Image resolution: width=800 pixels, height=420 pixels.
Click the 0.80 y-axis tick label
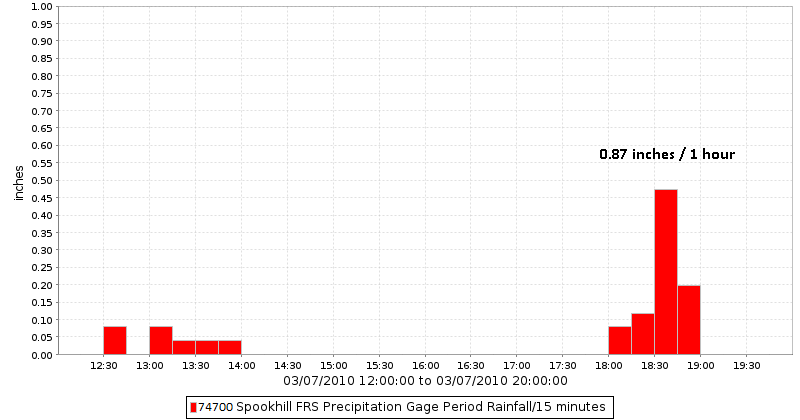(x=42, y=76)
